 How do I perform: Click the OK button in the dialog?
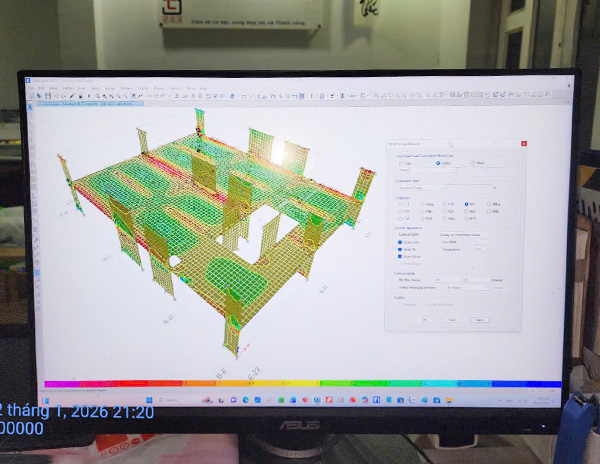pos(424,319)
